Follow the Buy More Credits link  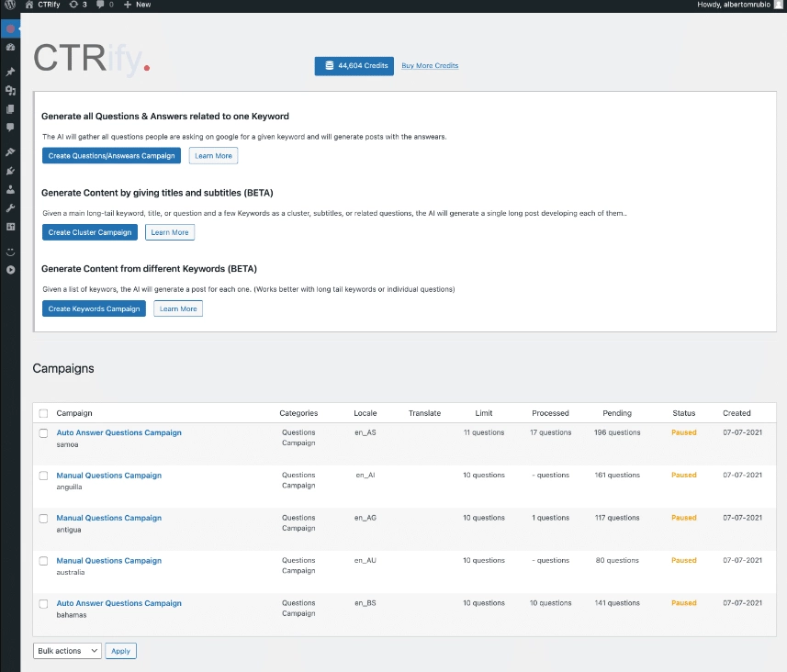pyautogui.click(x=432, y=65)
